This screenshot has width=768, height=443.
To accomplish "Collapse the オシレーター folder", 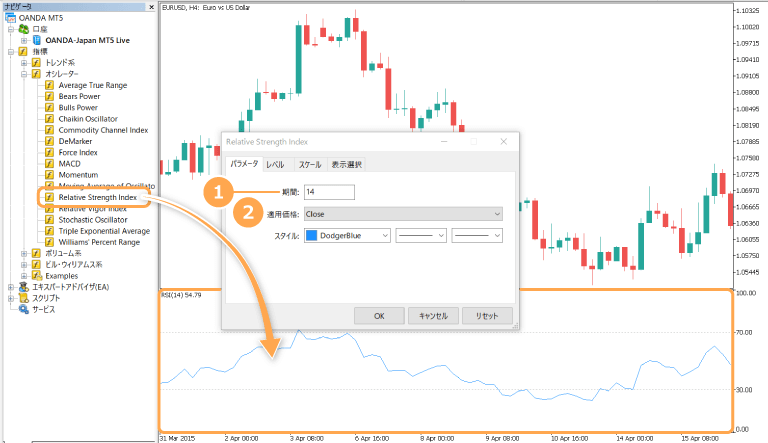I will (24, 74).
